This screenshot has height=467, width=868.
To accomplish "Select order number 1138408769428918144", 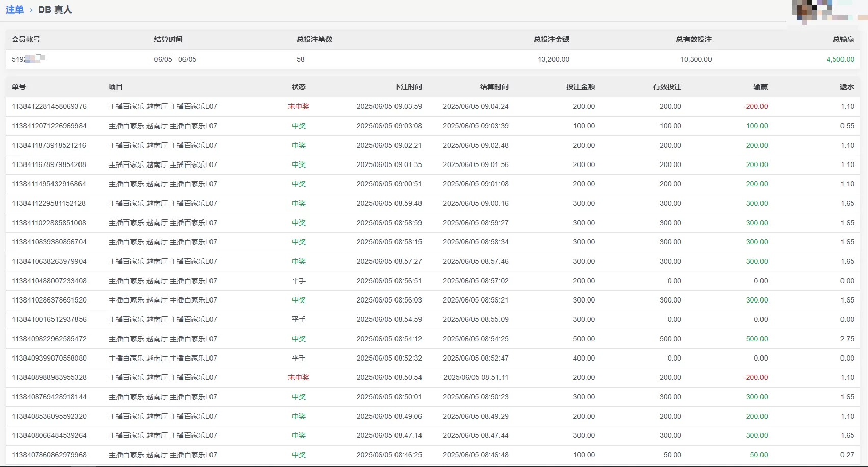I will point(49,397).
